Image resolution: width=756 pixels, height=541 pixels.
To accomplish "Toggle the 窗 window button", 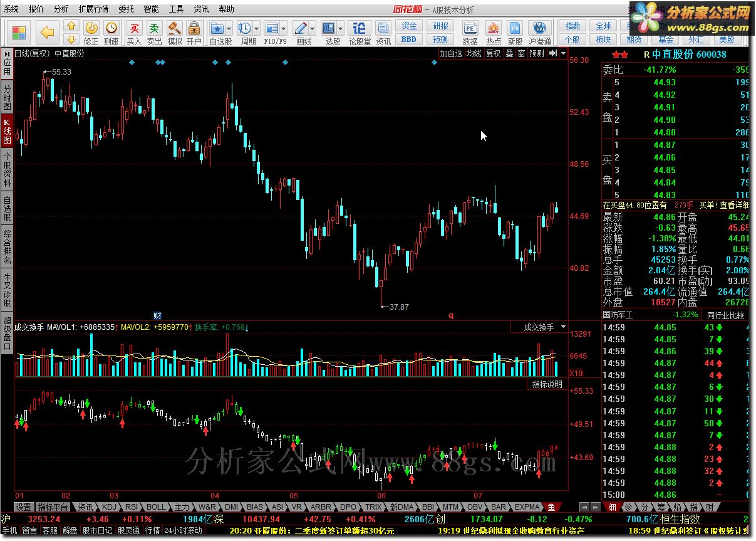I will [521, 54].
